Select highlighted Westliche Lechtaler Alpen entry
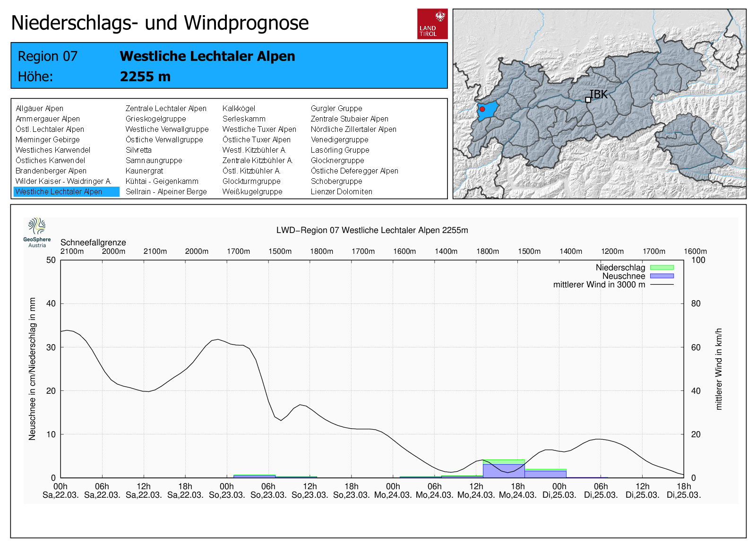The height and width of the screenshot is (545, 756). pyautogui.click(x=59, y=192)
